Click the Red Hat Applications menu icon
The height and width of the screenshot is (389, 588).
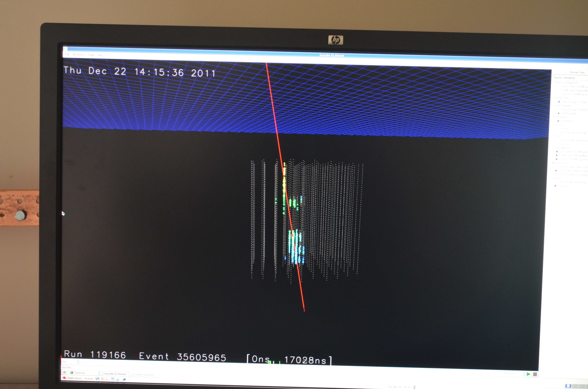pyautogui.click(x=64, y=378)
